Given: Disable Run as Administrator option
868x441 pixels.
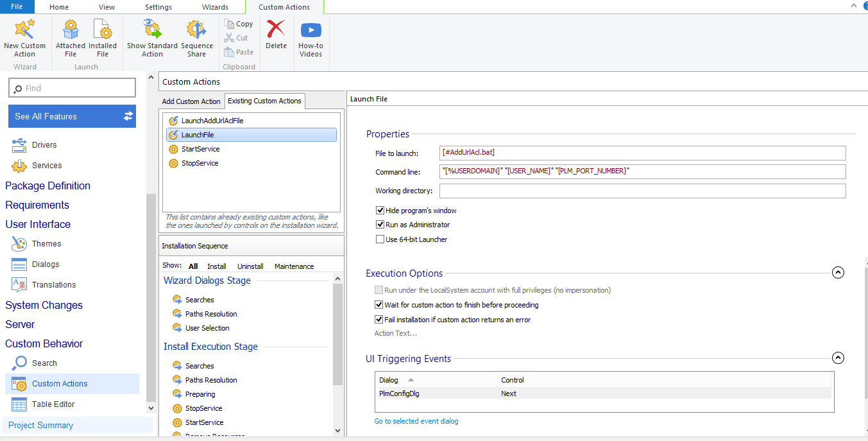Looking at the screenshot, I should click(380, 225).
